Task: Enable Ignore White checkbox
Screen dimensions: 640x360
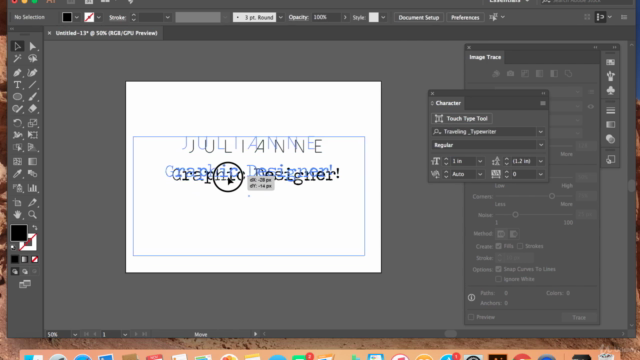Action: point(498,279)
